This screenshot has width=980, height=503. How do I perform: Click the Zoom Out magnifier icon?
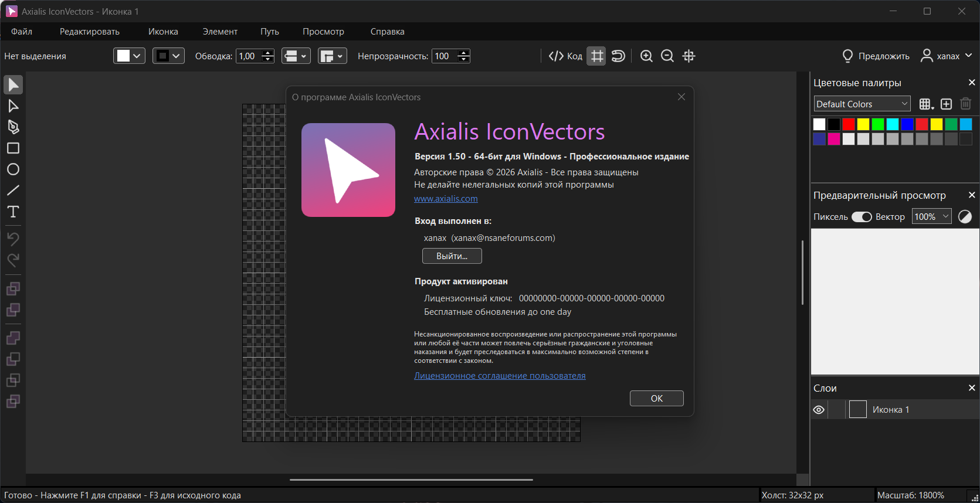[x=667, y=56]
